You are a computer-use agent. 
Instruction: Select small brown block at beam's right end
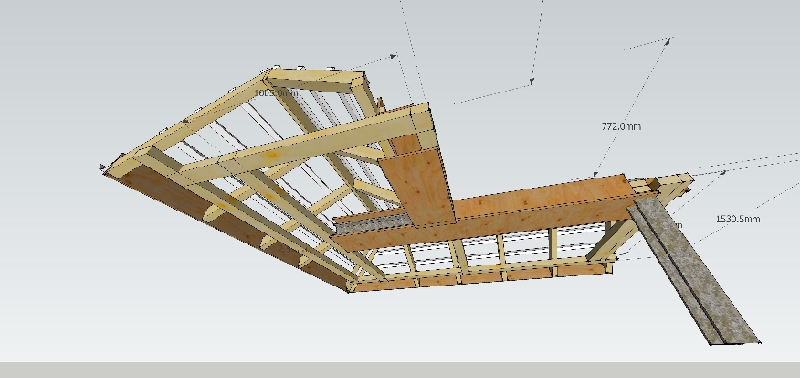(x=653, y=184)
